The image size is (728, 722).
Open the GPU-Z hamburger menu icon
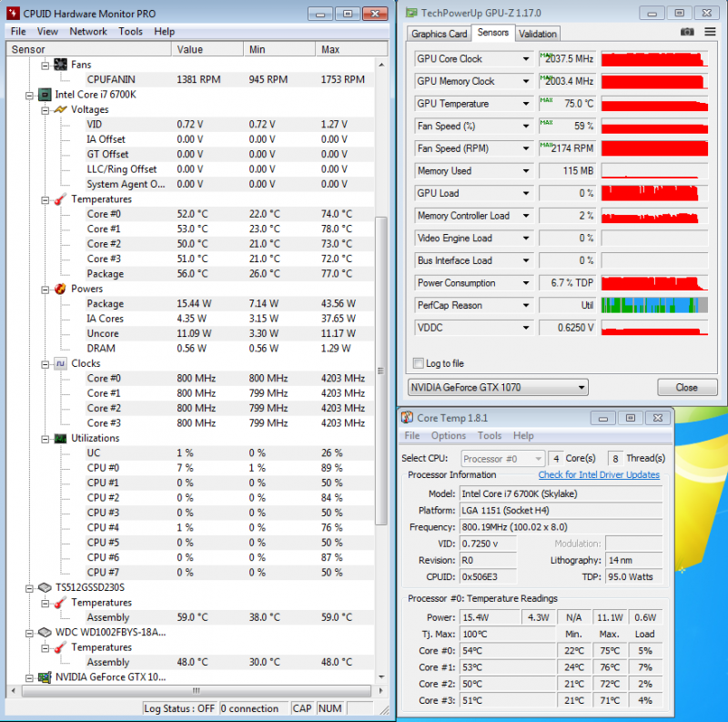pos(710,32)
